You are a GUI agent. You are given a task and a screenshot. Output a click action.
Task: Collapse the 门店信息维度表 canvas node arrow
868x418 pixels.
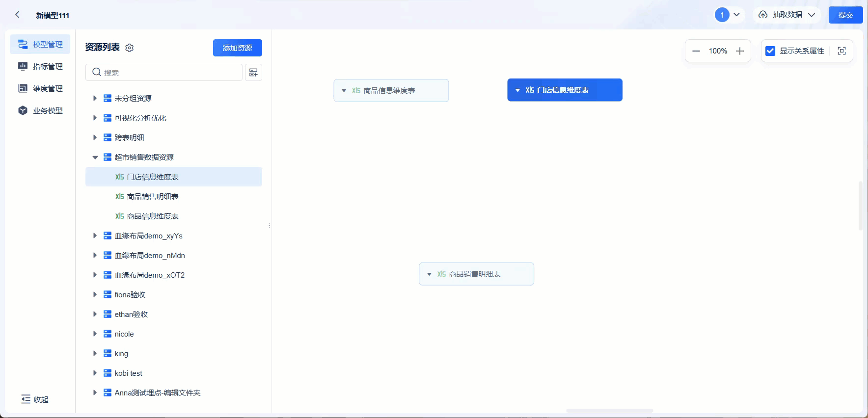[517, 90]
